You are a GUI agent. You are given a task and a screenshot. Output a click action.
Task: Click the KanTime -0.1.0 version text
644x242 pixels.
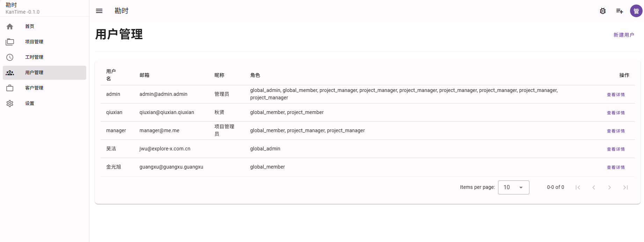pos(22,12)
